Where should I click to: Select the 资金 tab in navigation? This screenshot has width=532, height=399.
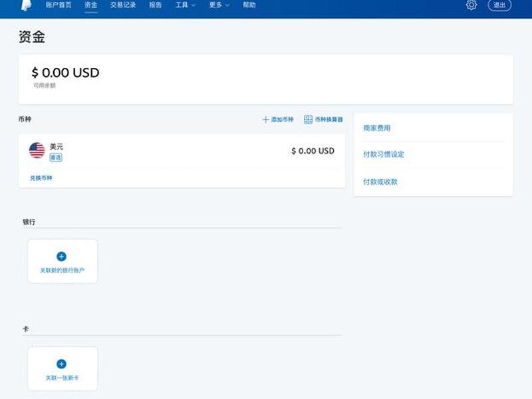coord(91,5)
